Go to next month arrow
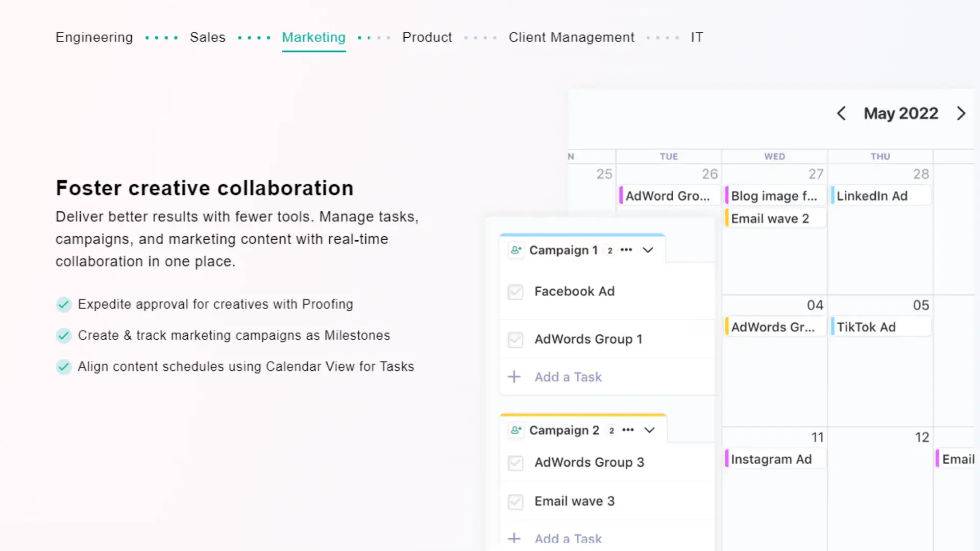The width and height of the screenshot is (980, 551). [961, 113]
